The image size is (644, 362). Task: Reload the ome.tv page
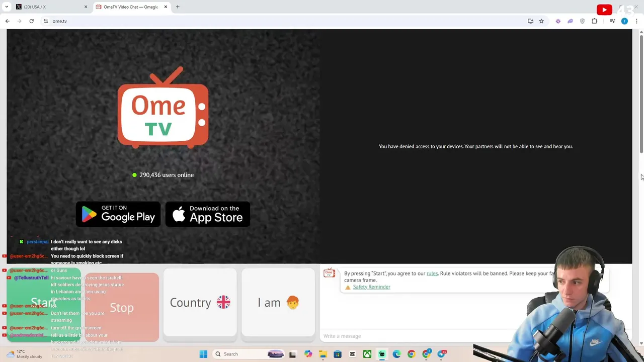[x=31, y=21]
